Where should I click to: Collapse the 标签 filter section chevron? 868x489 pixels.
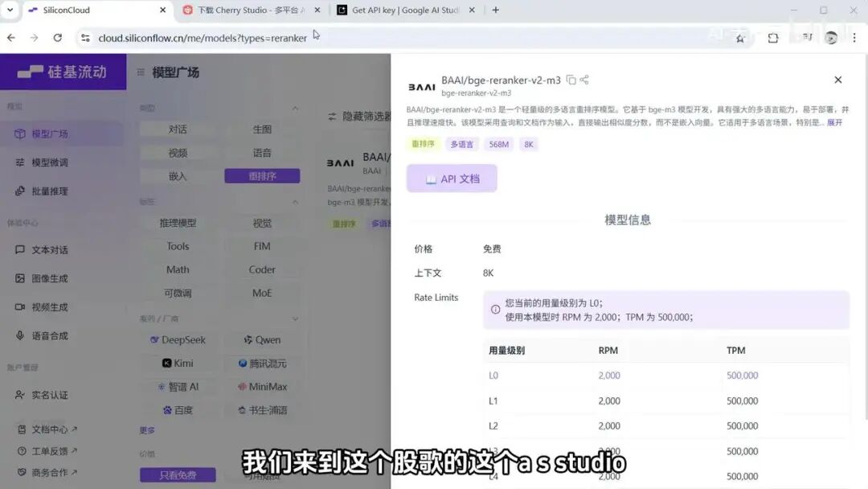point(295,202)
